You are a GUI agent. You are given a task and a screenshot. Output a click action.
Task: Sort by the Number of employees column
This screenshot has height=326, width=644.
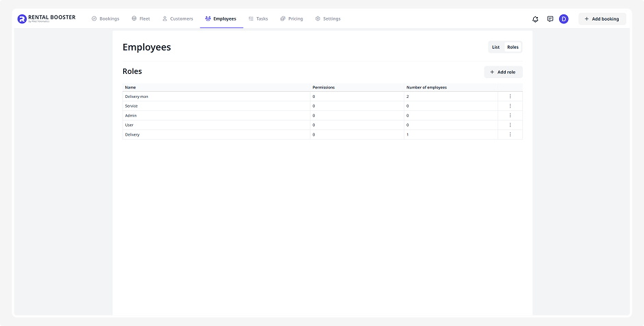tap(426, 88)
